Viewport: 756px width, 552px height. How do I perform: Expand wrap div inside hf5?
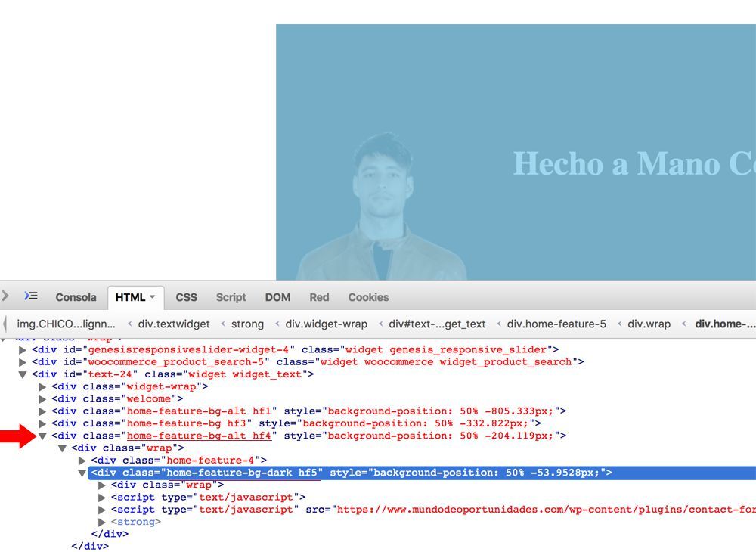(x=101, y=485)
